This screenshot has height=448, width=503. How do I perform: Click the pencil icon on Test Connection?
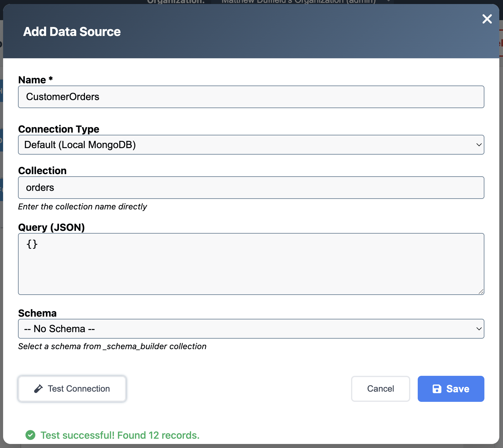click(38, 389)
